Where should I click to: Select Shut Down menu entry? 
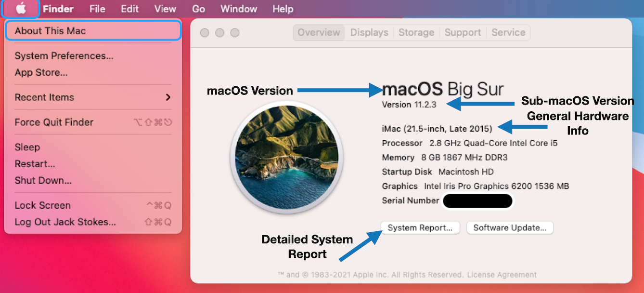[93, 181]
